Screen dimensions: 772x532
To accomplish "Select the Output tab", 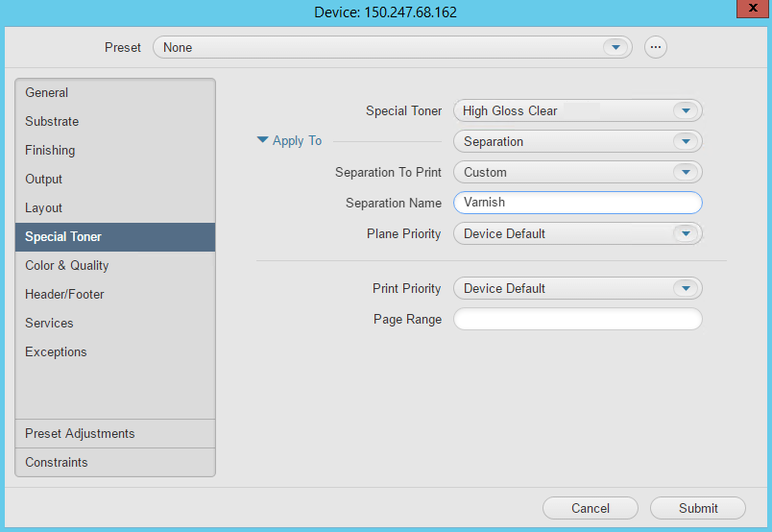I will click(x=44, y=179).
